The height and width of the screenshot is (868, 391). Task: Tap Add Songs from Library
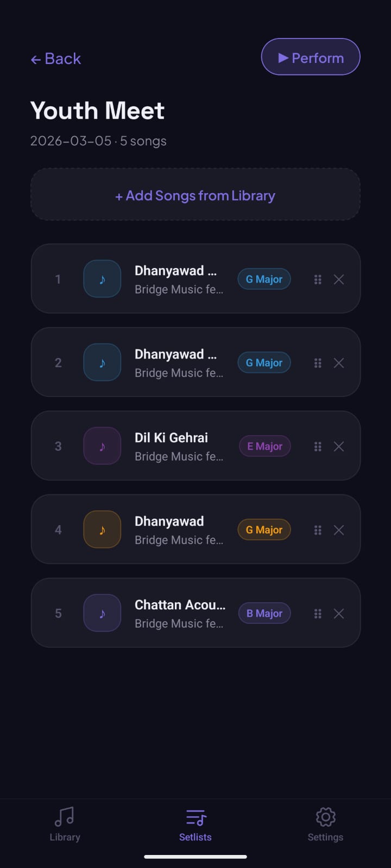[x=195, y=195]
